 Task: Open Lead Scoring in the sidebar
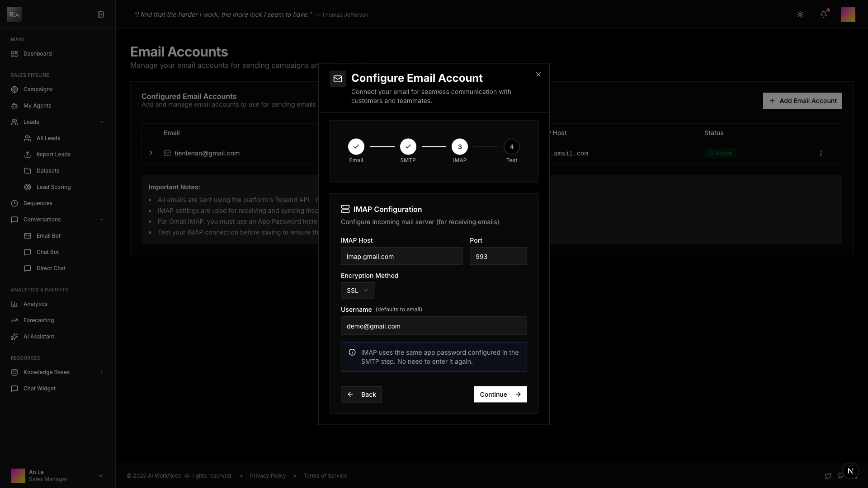pos(53,187)
